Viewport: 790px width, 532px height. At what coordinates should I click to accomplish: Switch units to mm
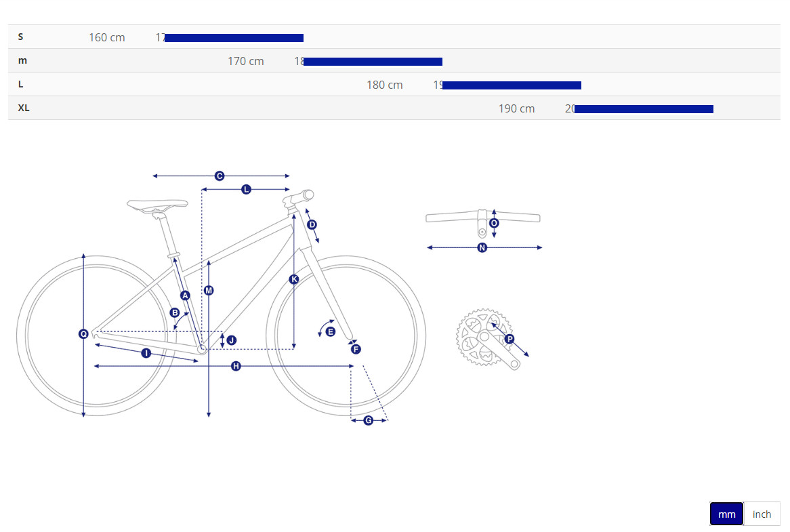[726, 514]
